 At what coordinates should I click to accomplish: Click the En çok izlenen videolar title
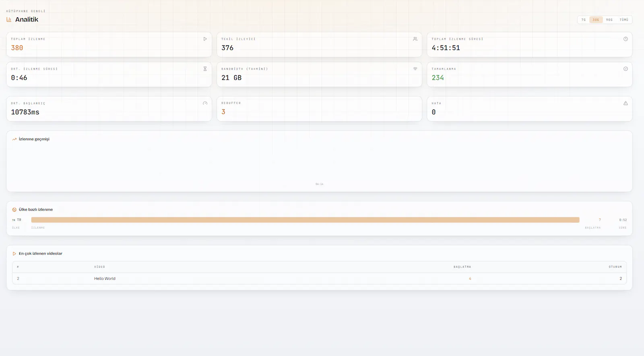coord(41,254)
